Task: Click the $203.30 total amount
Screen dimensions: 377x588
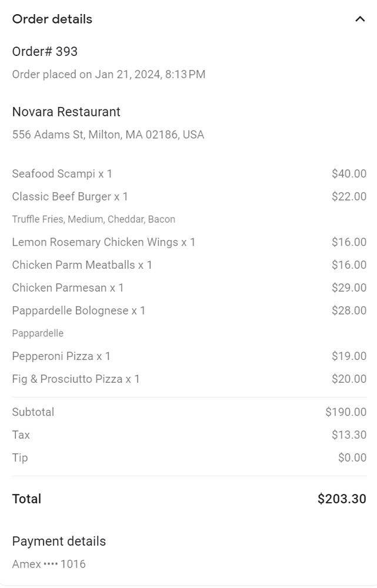Action: pyautogui.click(x=342, y=499)
